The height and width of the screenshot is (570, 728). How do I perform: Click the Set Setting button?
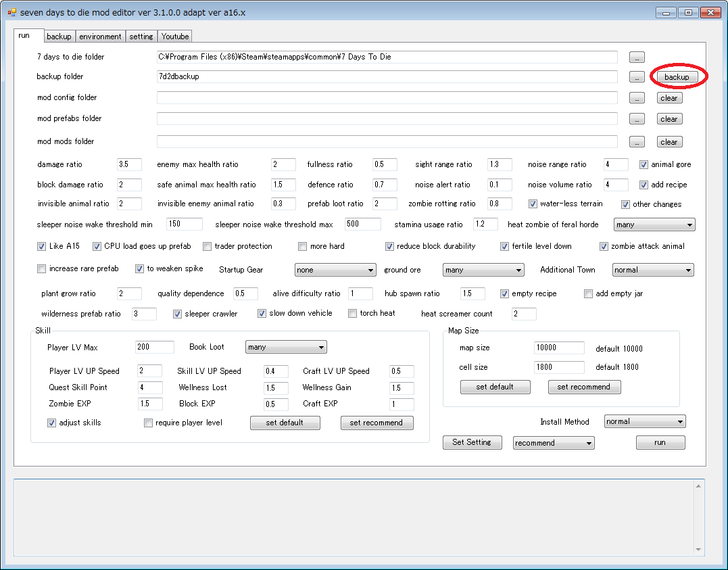click(x=472, y=442)
